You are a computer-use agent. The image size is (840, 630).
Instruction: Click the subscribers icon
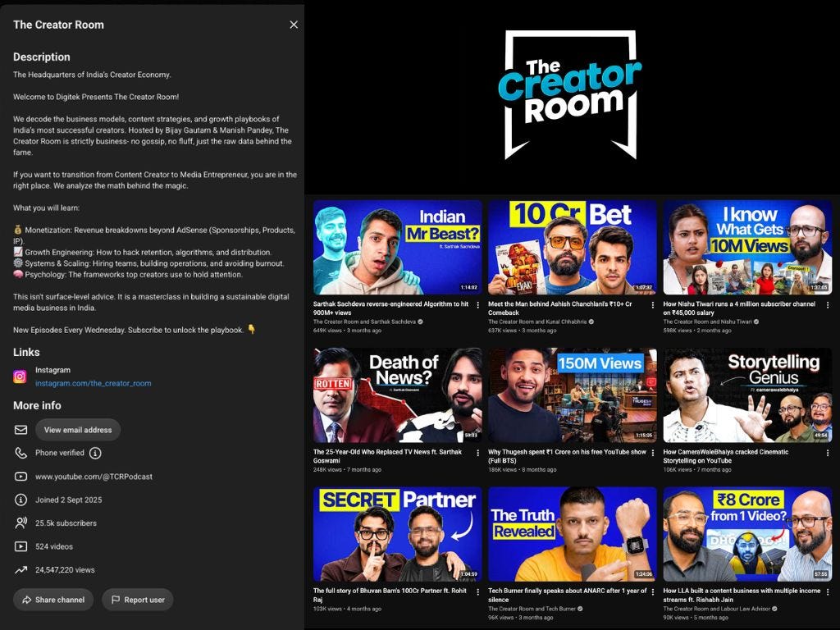[21, 523]
